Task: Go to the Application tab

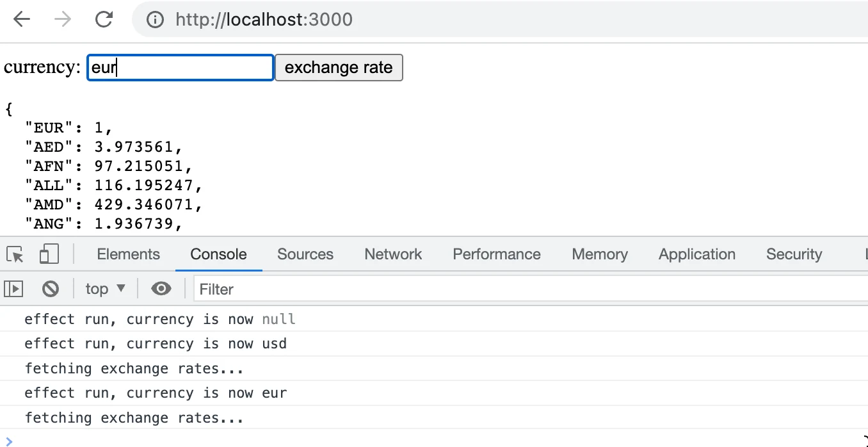Action: point(697,254)
